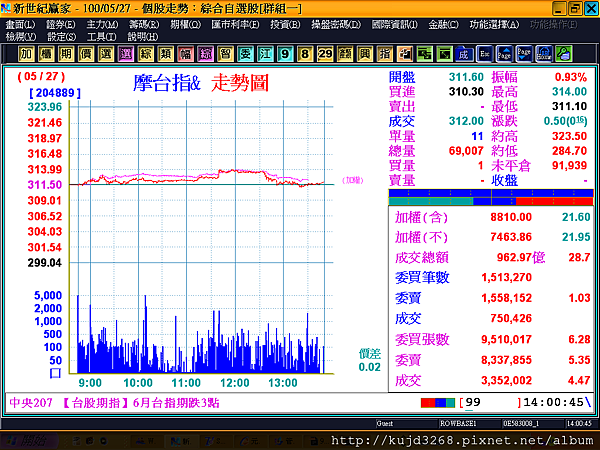This screenshot has width=600, height=450.
Task: Click the green key icon in the toolbar
Action: pos(564,54)
